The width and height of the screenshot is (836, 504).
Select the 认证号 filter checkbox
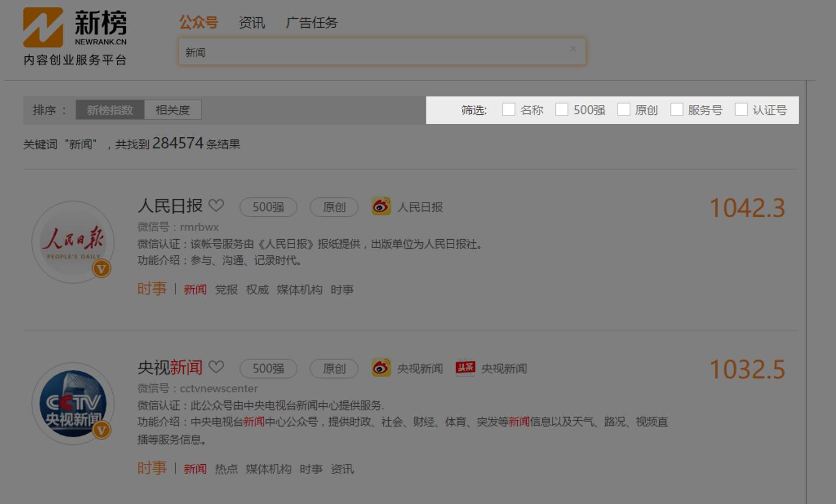[x=741, y=109]
